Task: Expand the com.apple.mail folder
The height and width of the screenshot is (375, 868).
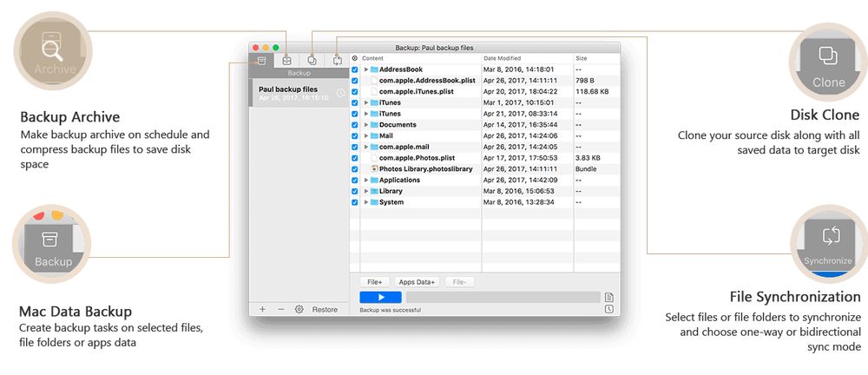Action: 366,147
